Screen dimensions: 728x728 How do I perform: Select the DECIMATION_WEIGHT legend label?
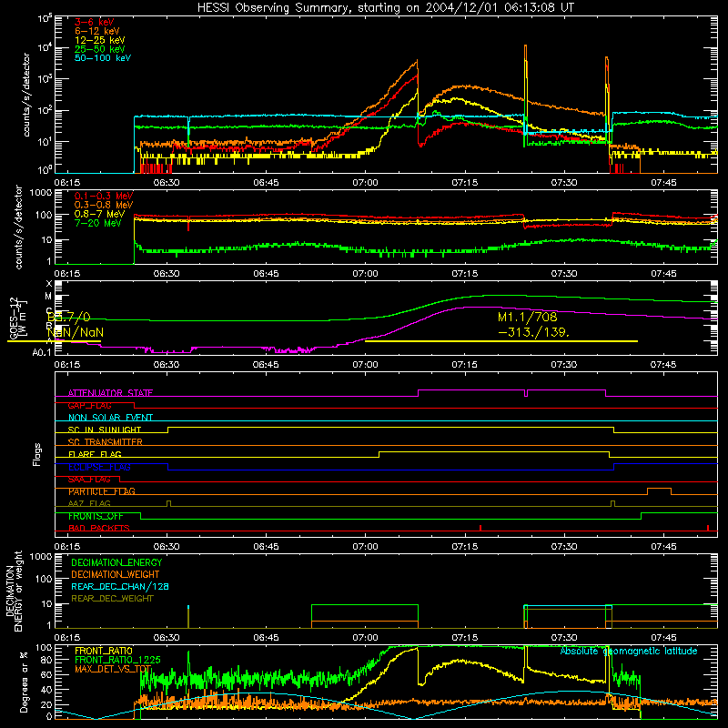coord(116,574)
